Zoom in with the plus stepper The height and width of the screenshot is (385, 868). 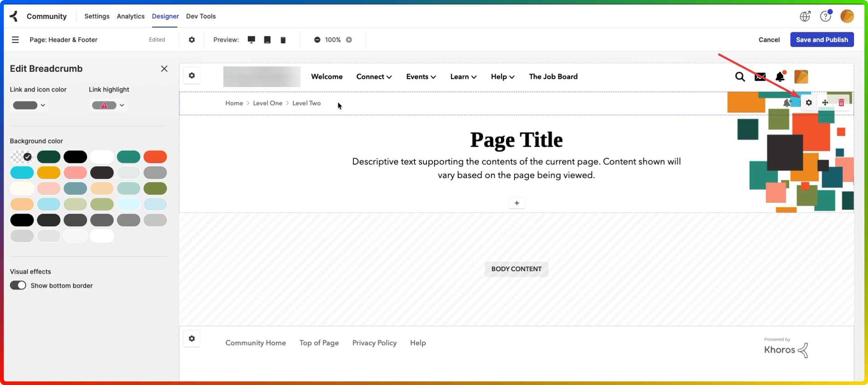tap(349, 39)
